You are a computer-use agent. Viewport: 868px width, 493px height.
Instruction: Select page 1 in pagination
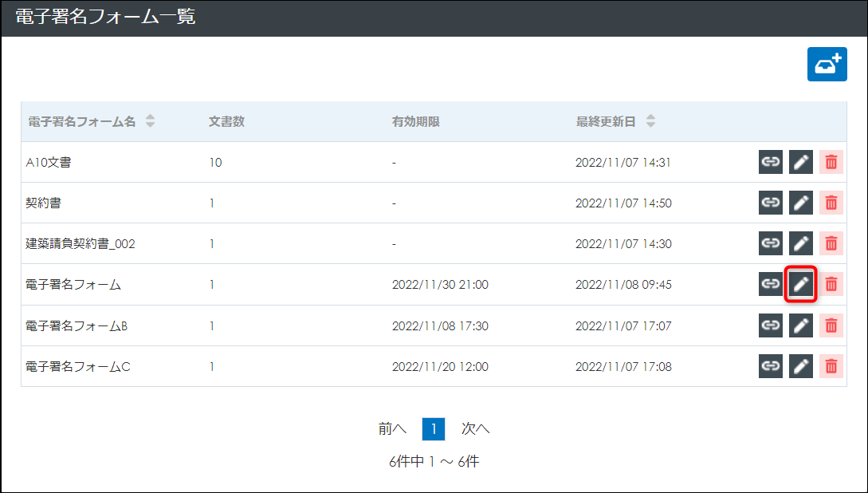tap(434, 428)
